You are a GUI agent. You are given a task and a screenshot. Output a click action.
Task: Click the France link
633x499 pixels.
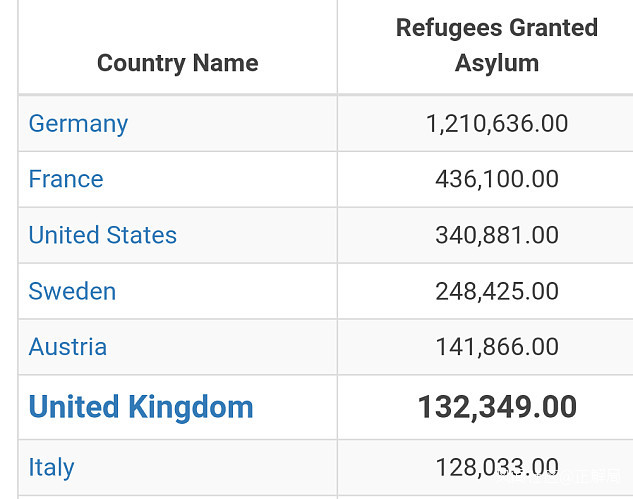[66, 180]
